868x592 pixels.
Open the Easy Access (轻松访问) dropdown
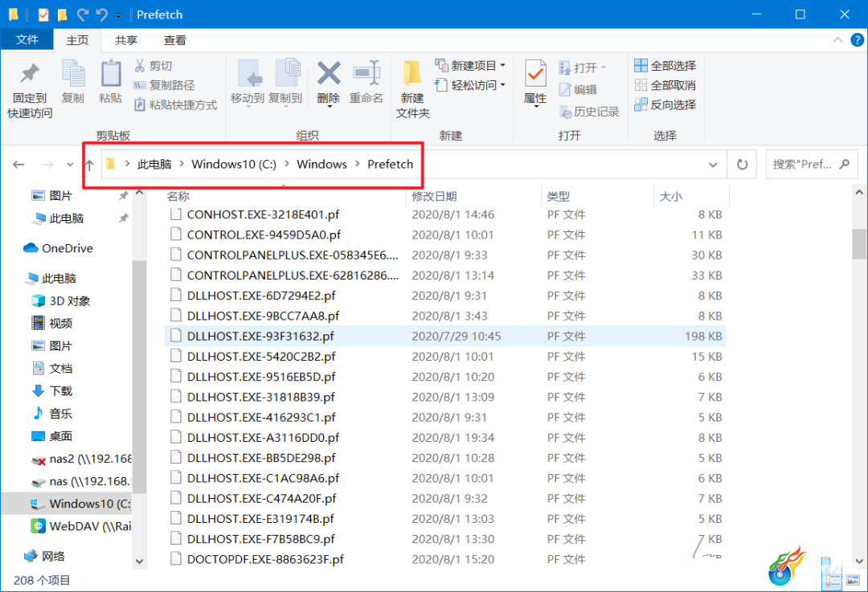point(470,85)
